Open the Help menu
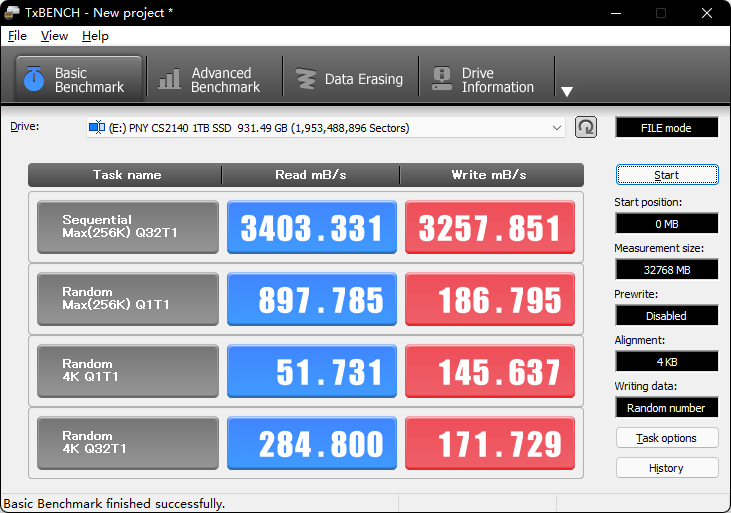The width and height of the screenshot is (731, 513). tap(95, 36)
